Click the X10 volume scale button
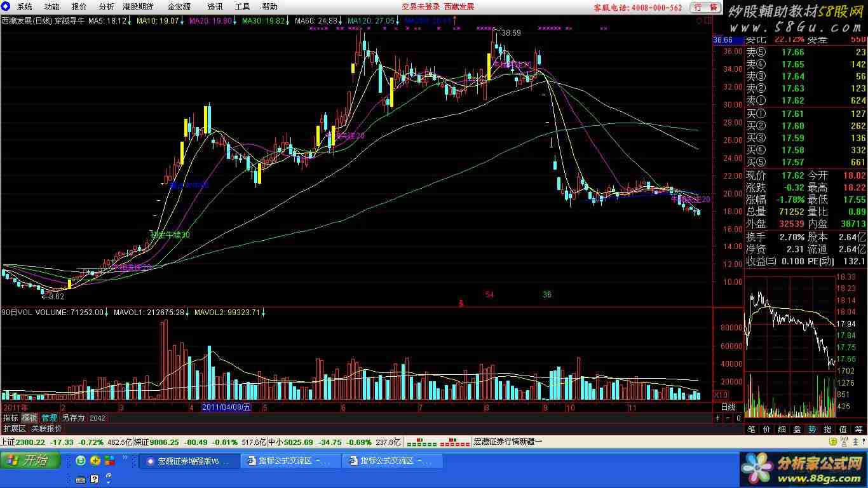This screenshot has width=868, height=488. point(721,395)
